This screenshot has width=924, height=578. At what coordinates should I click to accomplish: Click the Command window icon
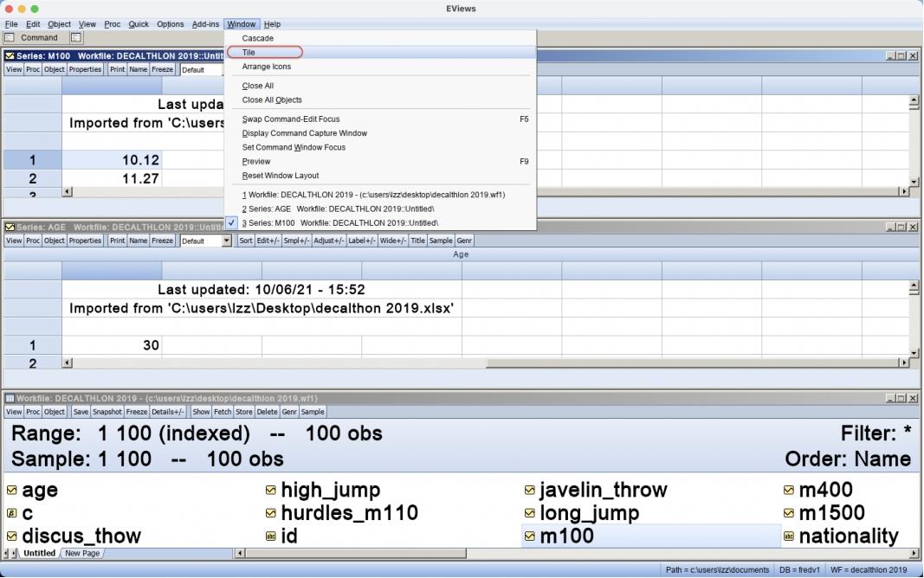(10, 38)
